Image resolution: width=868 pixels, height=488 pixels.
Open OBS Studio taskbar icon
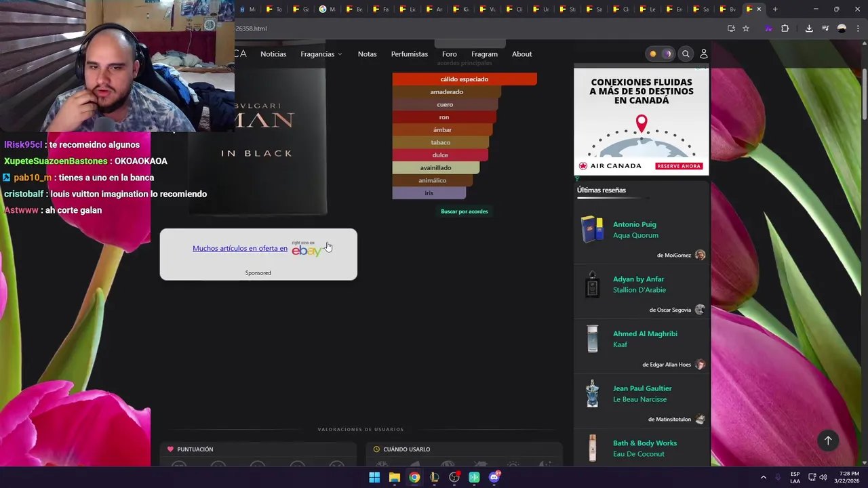point(454,477)
